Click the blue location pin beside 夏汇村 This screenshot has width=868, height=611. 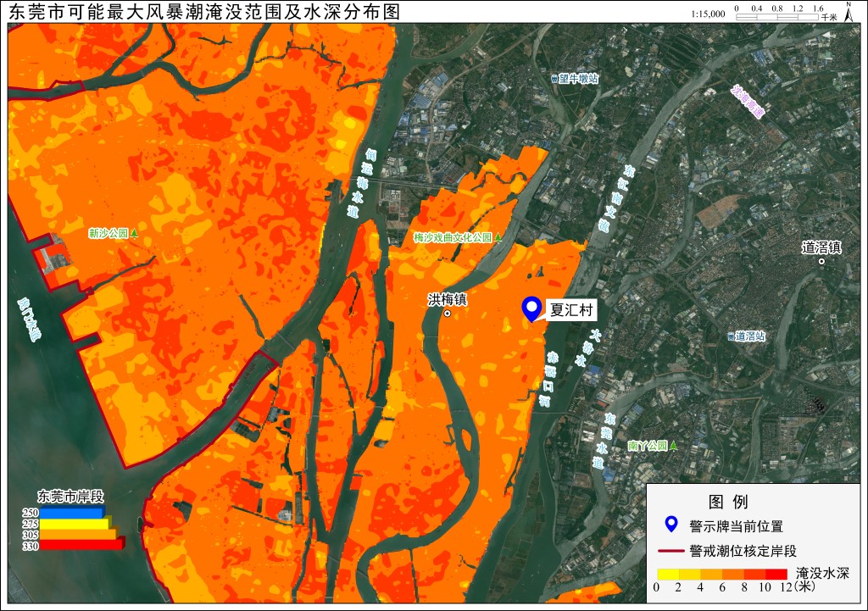[532, 308]
